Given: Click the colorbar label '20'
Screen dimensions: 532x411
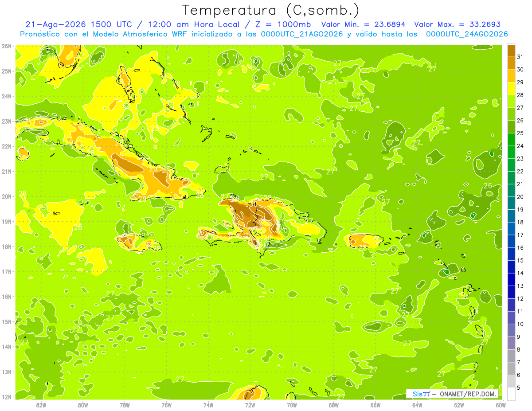Looking at the screenshot, I should [520, 197].
